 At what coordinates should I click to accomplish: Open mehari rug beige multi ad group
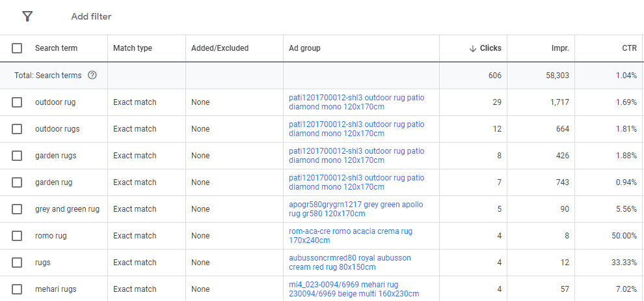click(353, 289)
